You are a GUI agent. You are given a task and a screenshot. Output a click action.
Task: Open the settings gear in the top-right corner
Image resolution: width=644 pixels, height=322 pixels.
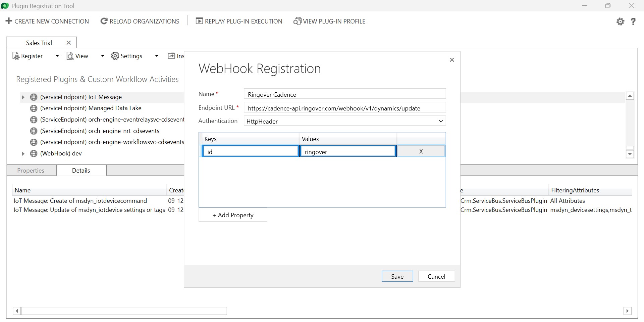pos(620,21)
